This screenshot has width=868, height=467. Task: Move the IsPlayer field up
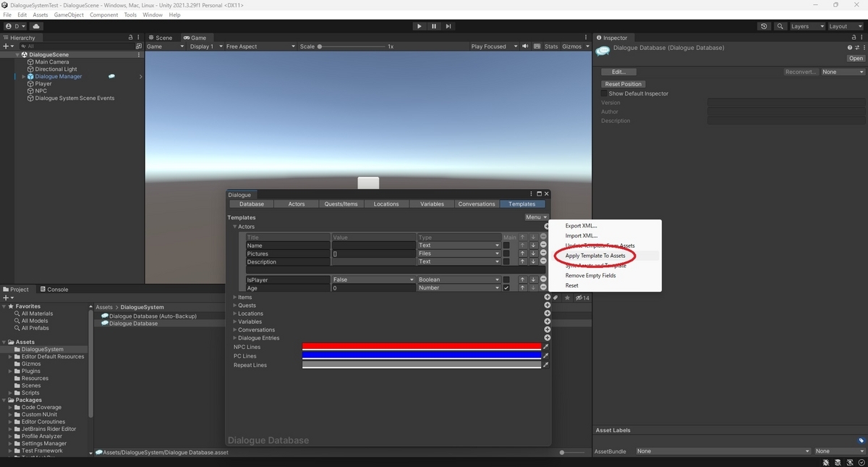pos(522,279)
